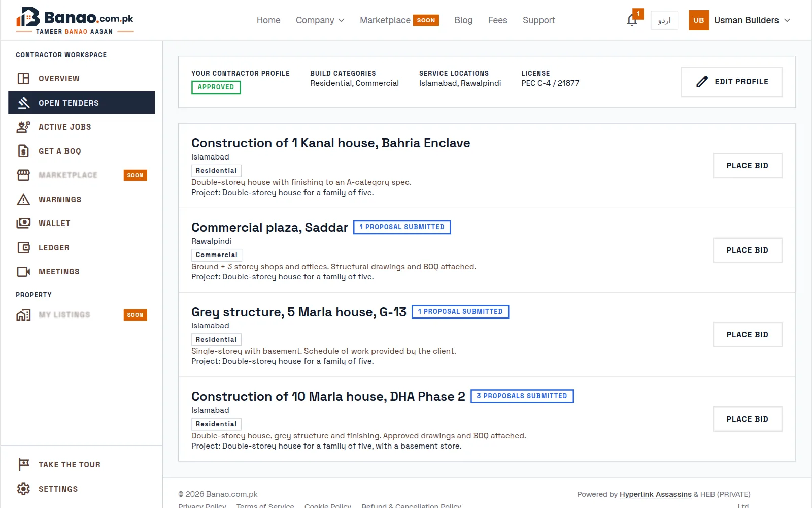Click the Get a BOQ document icon
This screenshot has width=812, height=508.
23,151
